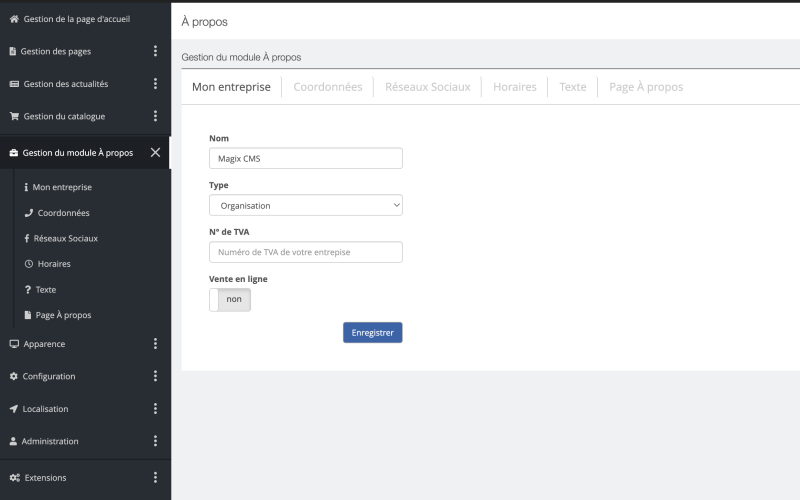This screenshot has width=800, height=500.
Task: Click the user icon beside Administration
Action: (13, 441)
